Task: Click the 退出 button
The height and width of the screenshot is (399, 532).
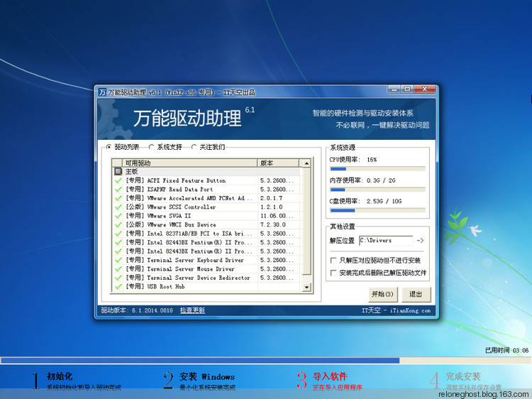Action: point(416,294)
